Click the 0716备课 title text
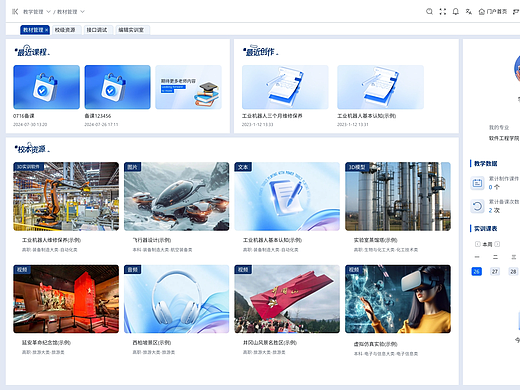 24,116
